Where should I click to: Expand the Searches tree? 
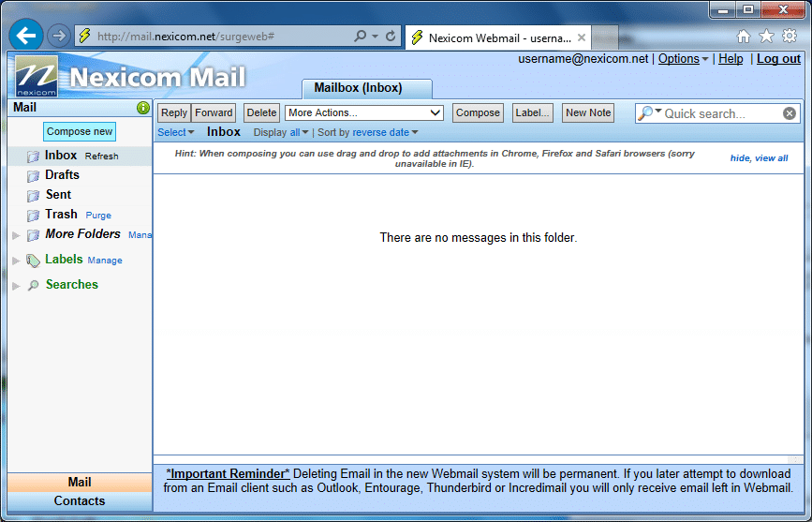tap(16, 286)
